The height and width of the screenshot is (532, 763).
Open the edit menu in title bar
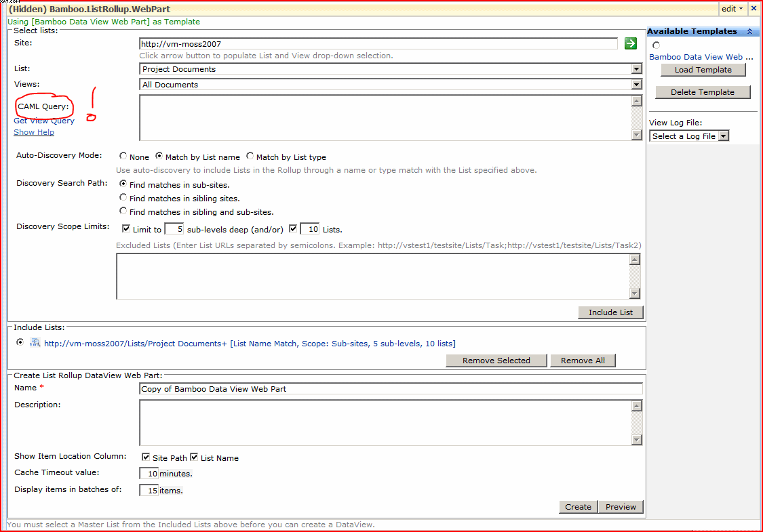coord(732,9)
